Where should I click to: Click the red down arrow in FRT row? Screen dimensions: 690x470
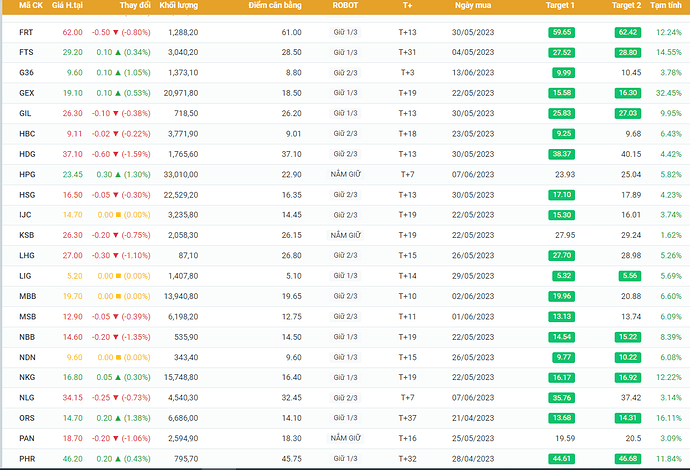click(x=116, y=32)
